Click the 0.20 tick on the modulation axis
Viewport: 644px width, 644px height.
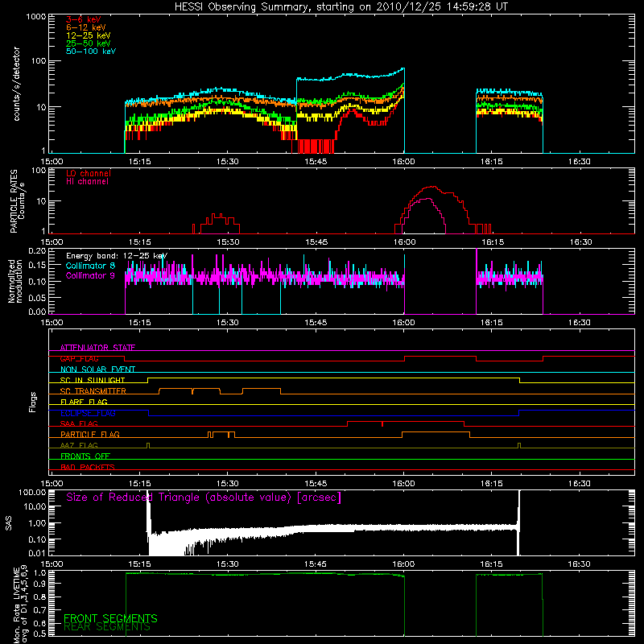[37, 251]
